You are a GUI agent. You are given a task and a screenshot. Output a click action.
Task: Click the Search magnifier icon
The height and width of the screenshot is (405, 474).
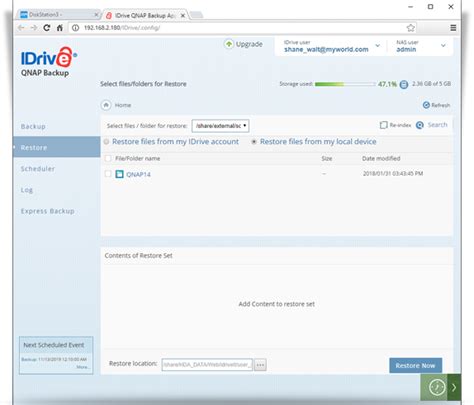pyautogui.click(x=420, y=125)
